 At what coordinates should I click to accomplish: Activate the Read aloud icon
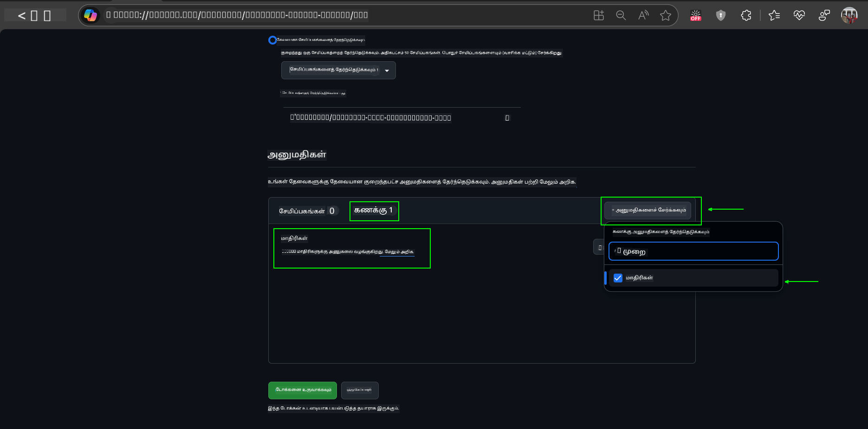click(643, 15)
